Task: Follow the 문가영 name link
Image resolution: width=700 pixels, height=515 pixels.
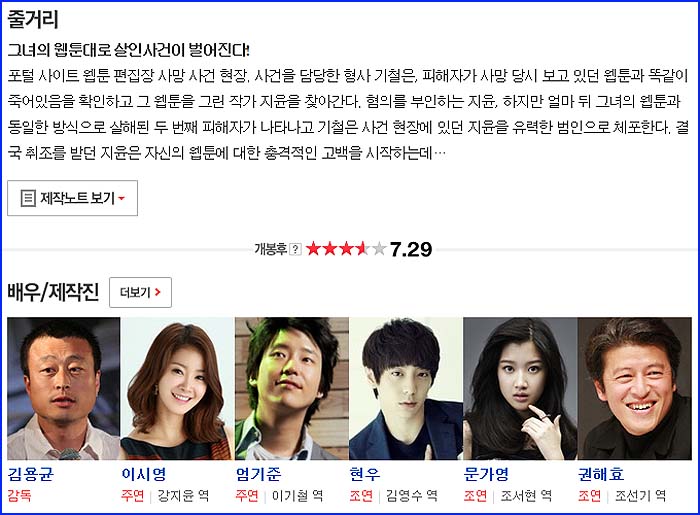Action: pyautogui.click(x=487, y=474)
